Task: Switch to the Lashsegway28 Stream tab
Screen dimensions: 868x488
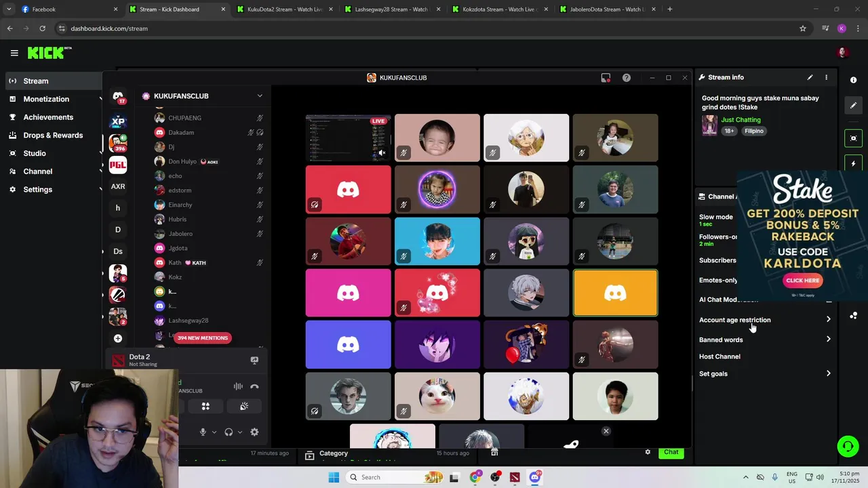Action: (391, 9)
